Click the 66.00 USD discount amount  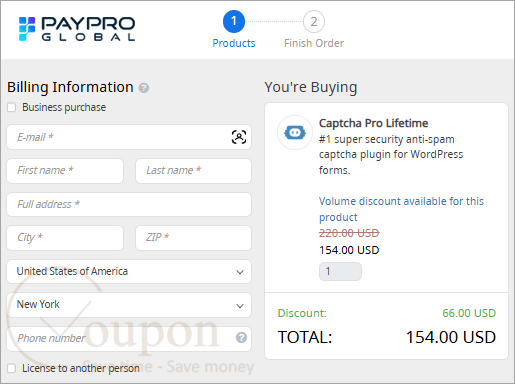coord(469,313)
